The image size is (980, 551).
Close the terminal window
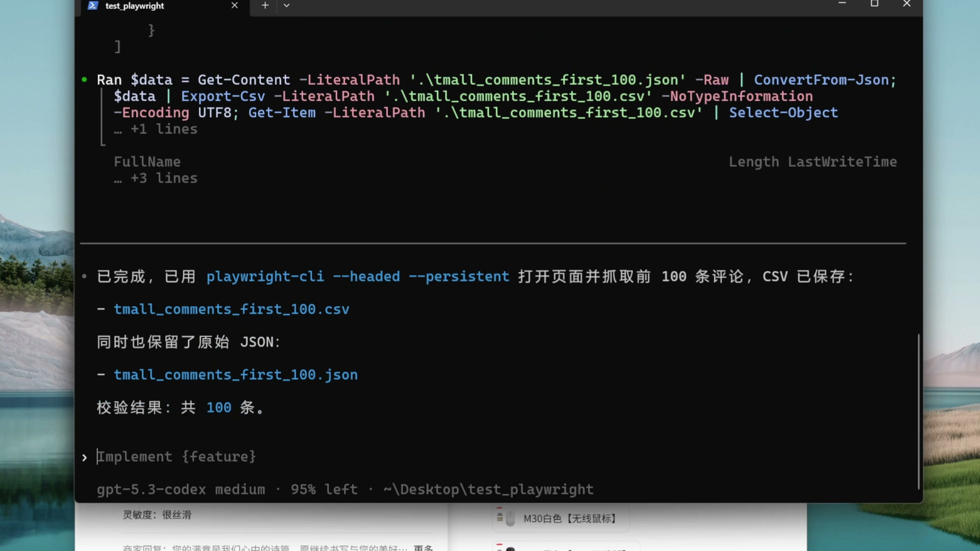point(906,3)
